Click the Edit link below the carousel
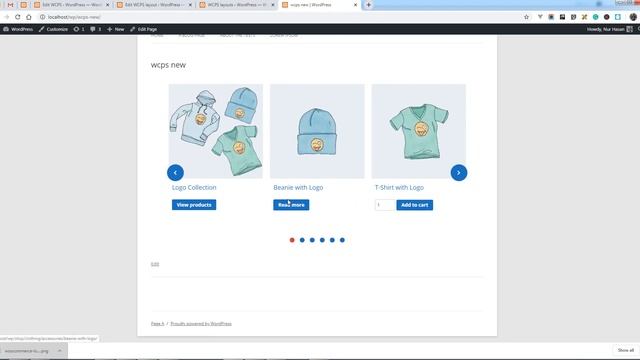This screenshot has height=360, width=640. pos(155,264)
